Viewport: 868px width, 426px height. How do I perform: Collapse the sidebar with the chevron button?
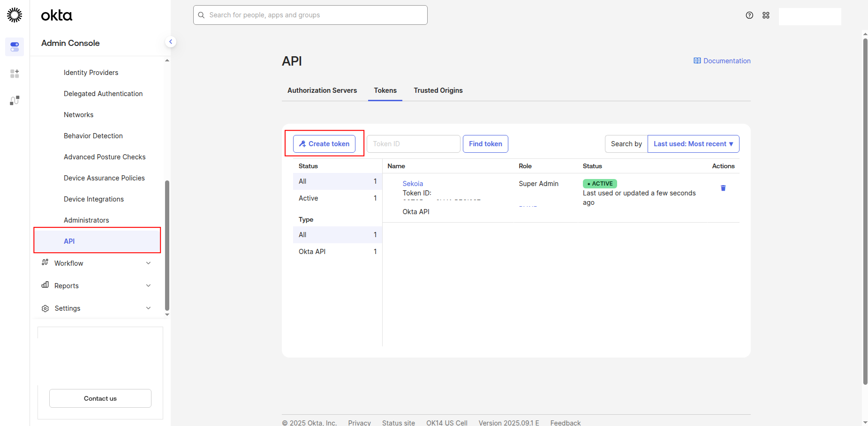171,42
